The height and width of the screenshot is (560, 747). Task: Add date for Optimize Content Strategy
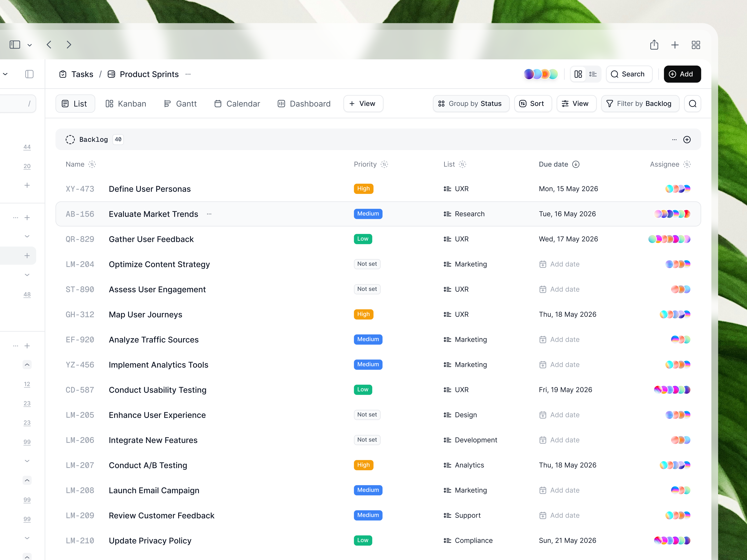click(559, 264)
